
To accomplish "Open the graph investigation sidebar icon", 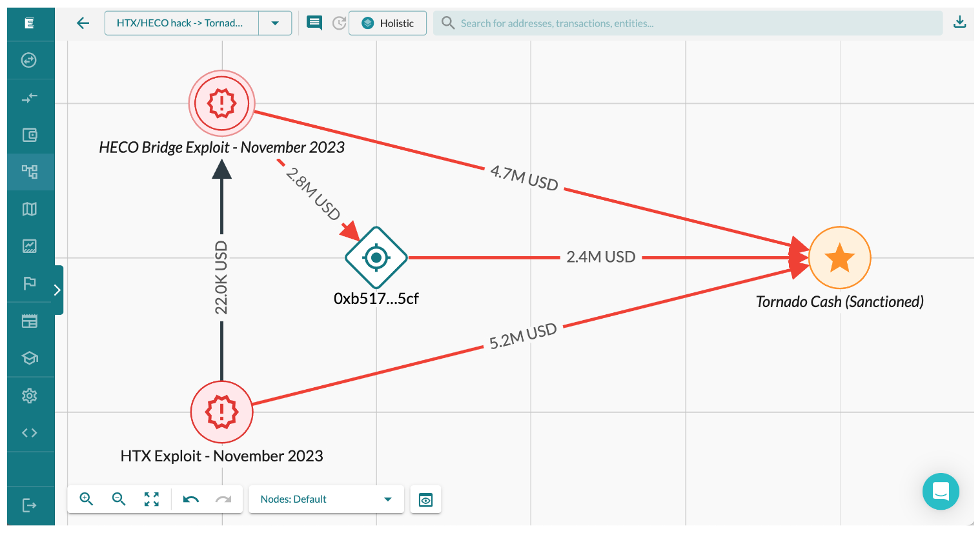I will pyautogui.click(x=30, y=172).
